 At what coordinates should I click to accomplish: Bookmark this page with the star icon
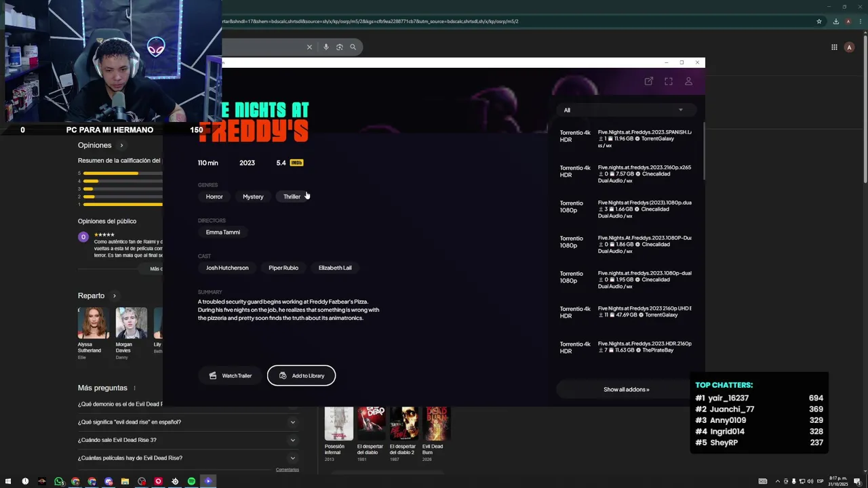tap(819, 21)
